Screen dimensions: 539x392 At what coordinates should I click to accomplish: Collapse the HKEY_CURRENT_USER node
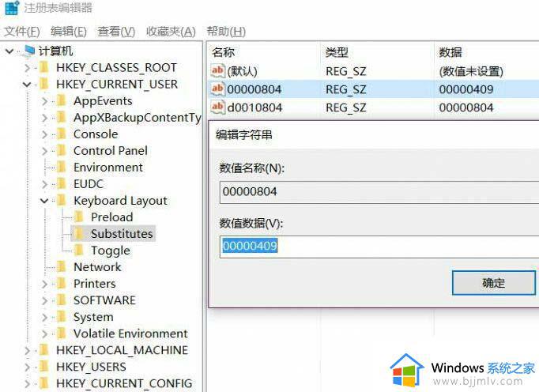tap(27, 85)
